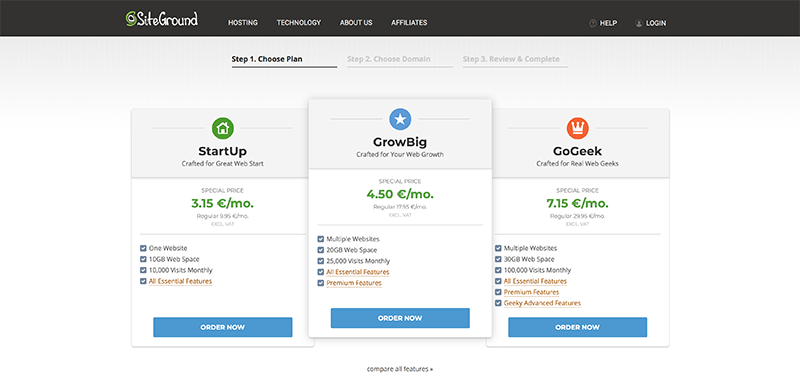Toggle the Geeky Advanced Features checkbox
Image resolution: width=800 pixels, height=388 pixels.
(498, 303)
